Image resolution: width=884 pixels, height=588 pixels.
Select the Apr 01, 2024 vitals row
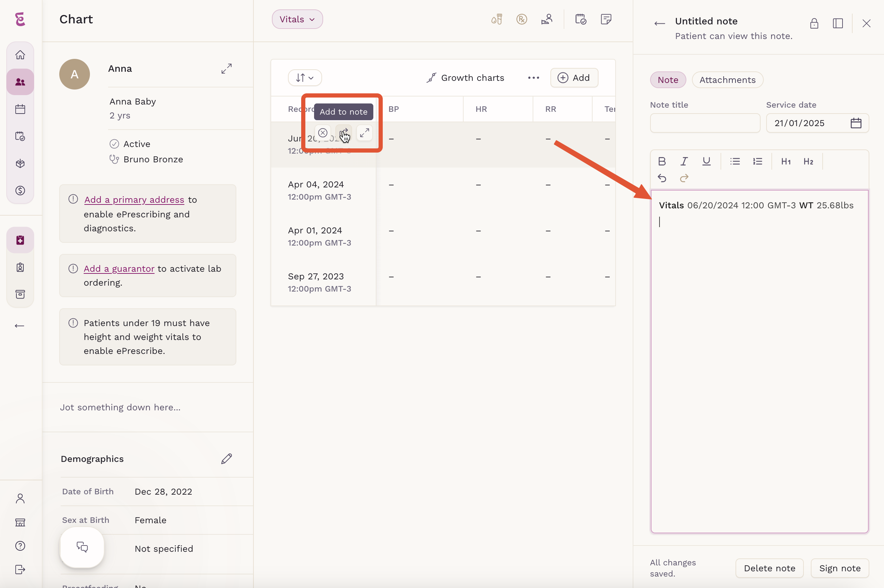pyautogui.click(x=443, y=236)
